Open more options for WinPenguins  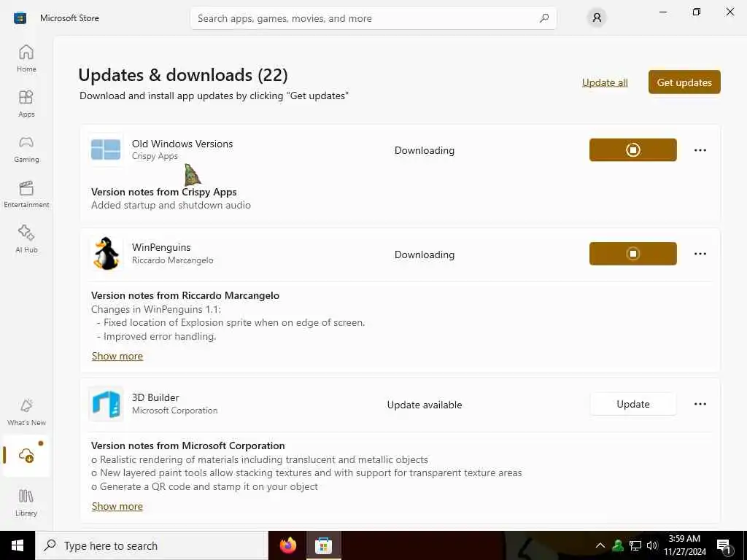point(700,254)
